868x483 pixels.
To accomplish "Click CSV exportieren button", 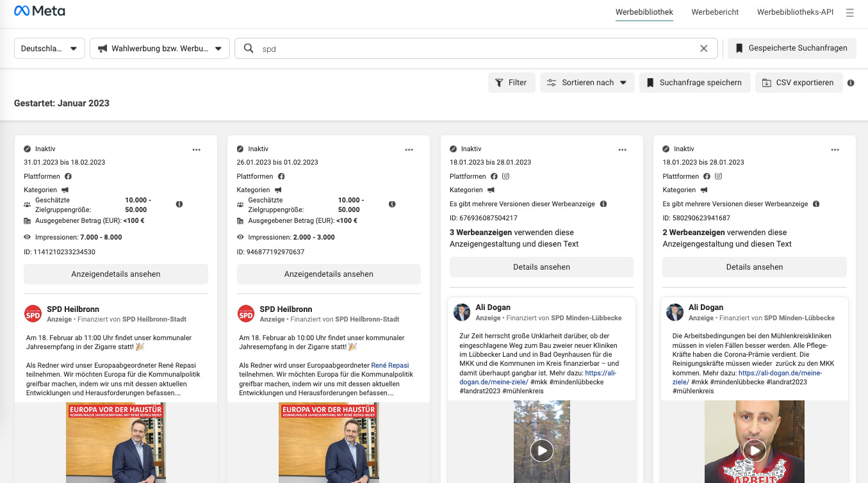I will coord(799,83).
